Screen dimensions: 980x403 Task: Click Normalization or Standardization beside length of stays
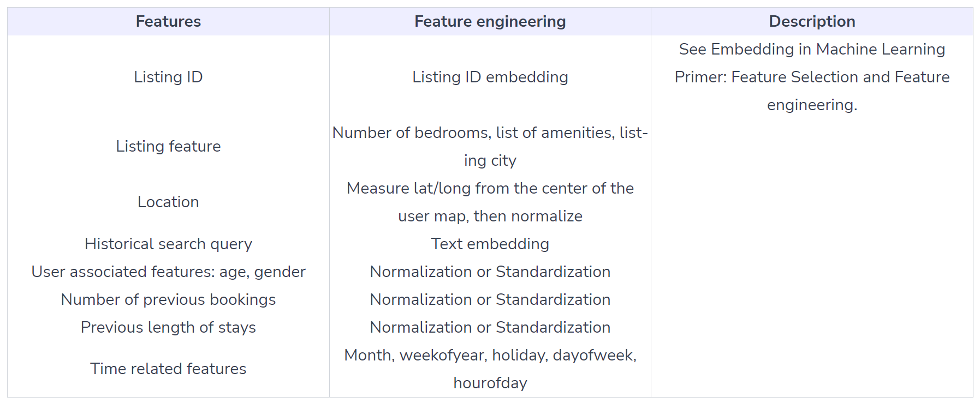tap(490, 327)
